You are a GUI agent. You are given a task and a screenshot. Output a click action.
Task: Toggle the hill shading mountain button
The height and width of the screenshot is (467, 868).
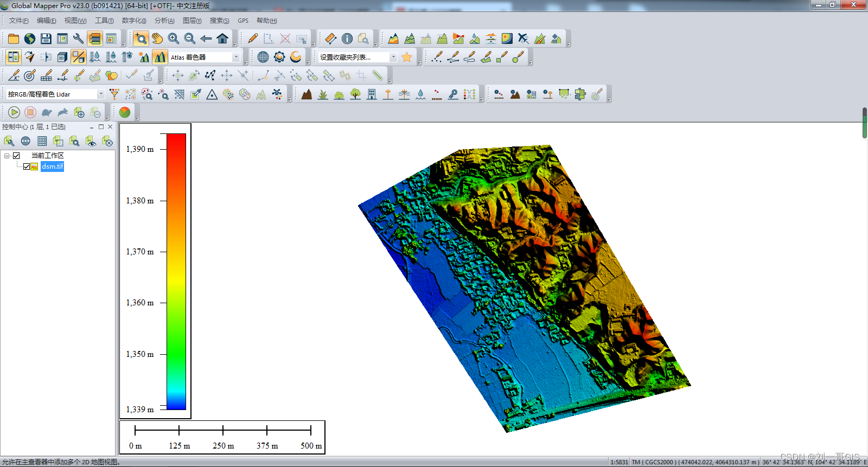click(160, 57)
